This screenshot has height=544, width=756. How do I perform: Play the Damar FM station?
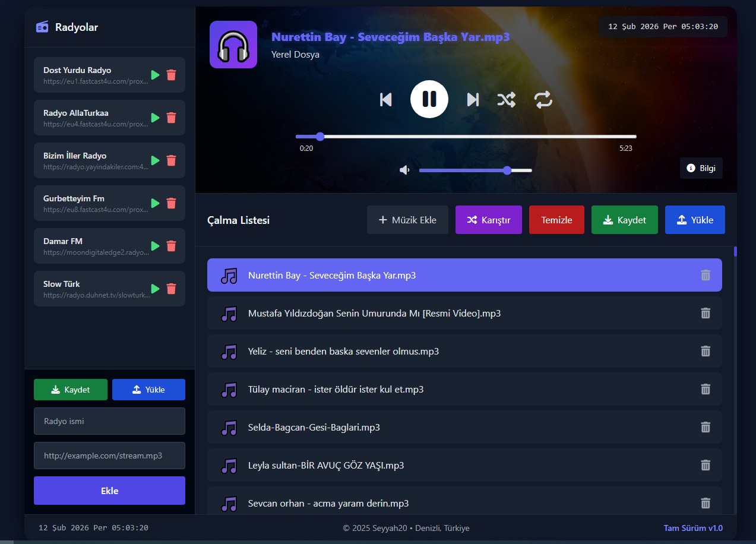pos(155,246)
